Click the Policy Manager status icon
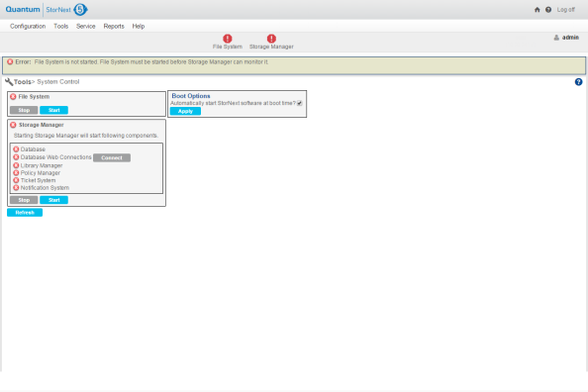The height and width of the screenshot is (392, 588). tap(16, 173)
